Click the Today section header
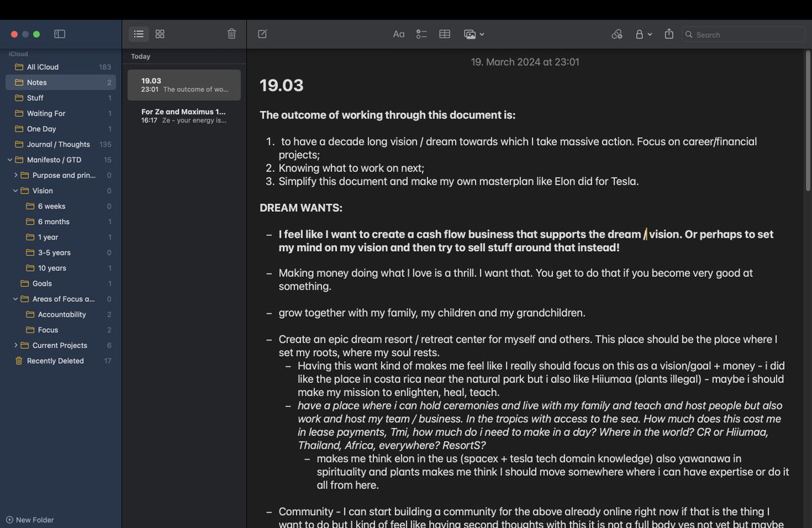 (x=141, y=57)
